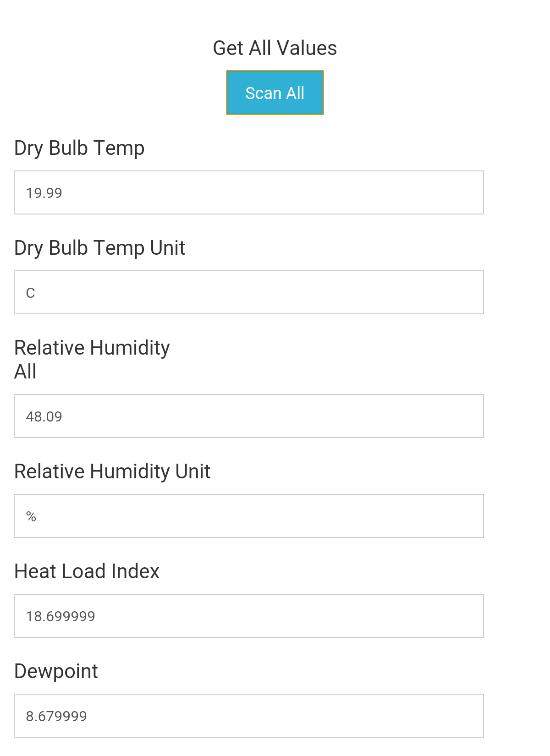Focus the Relative Humidity Unit input box
This screenshot has width=550, height=756.
coord(249,516)
